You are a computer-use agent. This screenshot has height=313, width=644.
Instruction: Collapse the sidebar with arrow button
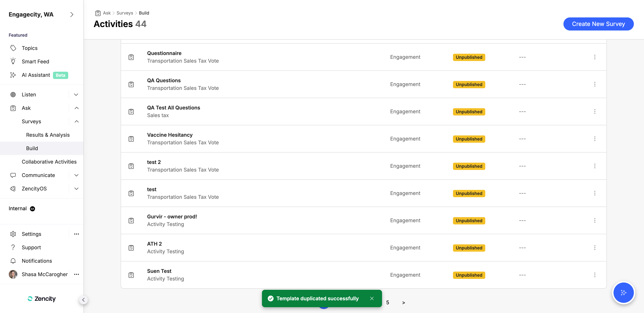coord(83,300)
